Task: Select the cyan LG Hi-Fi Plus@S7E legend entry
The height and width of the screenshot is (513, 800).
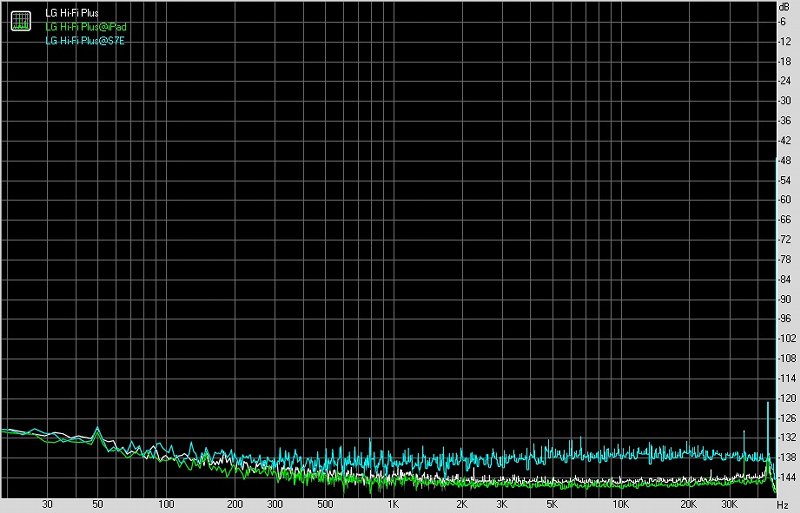Action: 85,40
